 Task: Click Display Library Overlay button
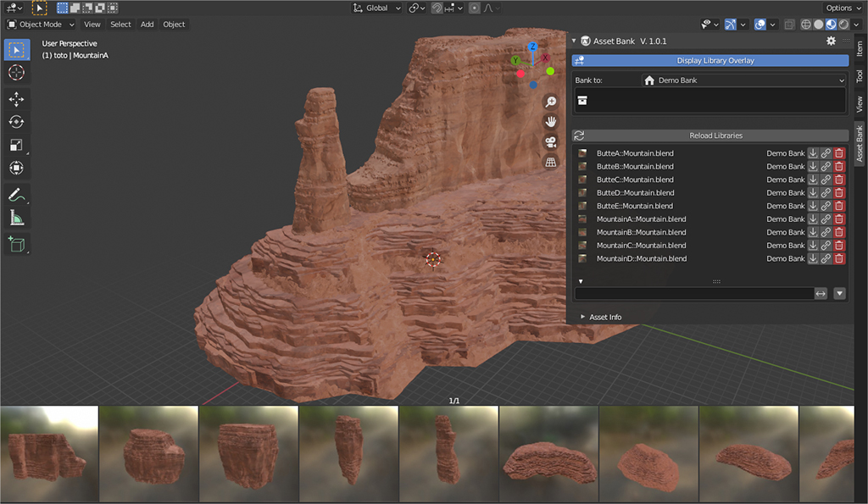(715, 61)
